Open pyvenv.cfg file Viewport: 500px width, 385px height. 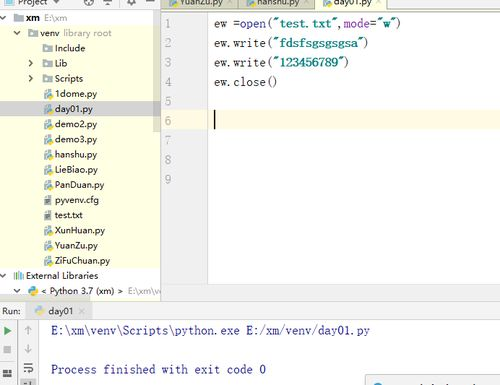click(x=77, y=200)
